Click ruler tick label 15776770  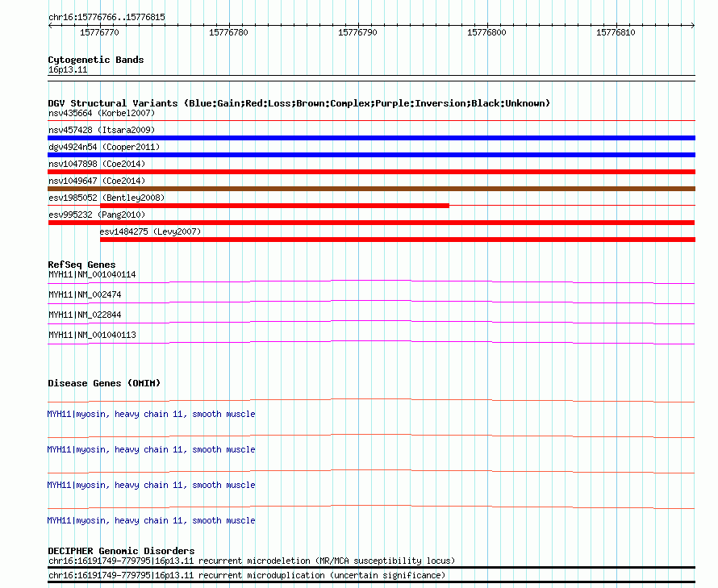point(99,32)
